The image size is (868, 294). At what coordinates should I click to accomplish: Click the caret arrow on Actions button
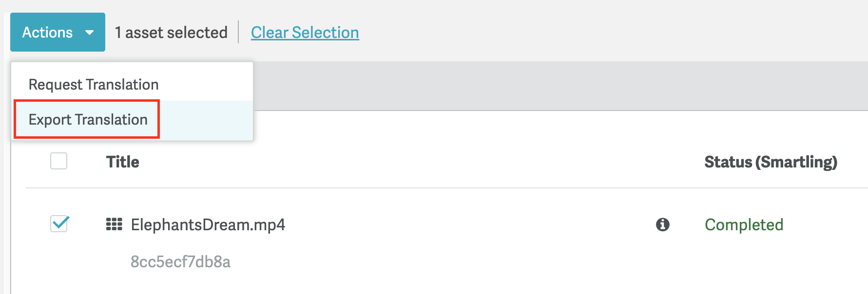[x=89, y=33]
